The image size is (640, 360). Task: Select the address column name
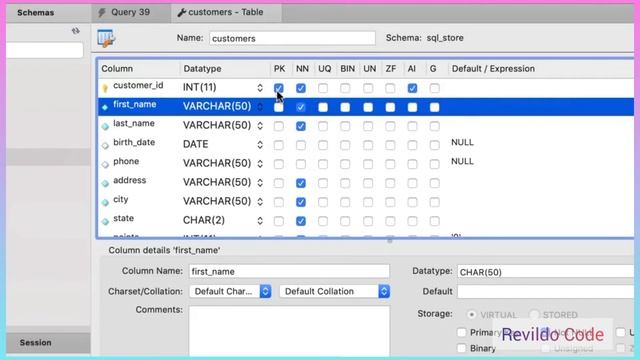(129, 180)
